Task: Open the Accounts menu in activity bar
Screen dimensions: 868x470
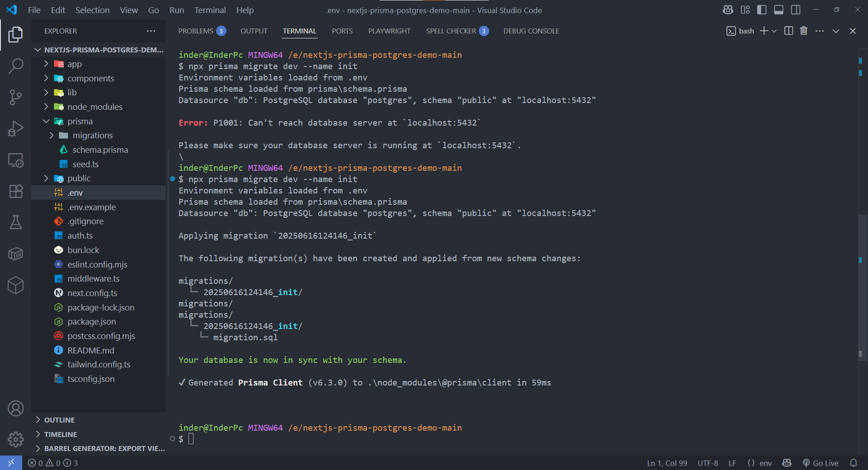Action: tap(15, 409)
